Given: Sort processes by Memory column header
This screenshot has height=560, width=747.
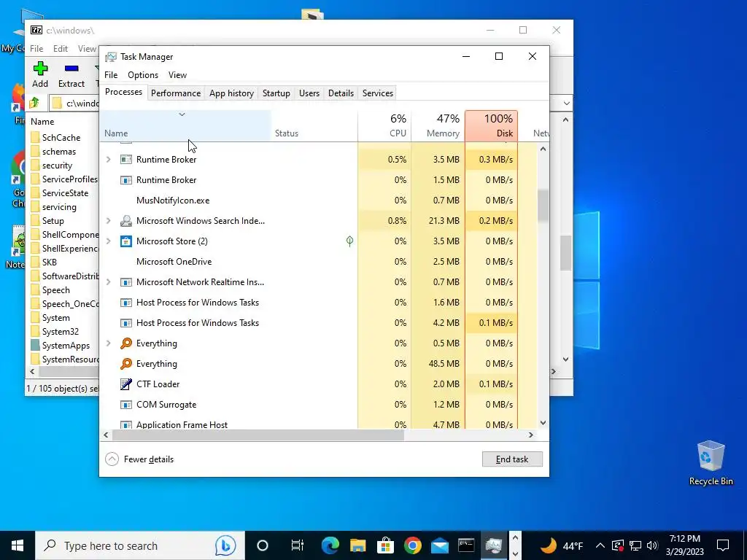Looking at the screenshot, I should (x=438, y=125).
